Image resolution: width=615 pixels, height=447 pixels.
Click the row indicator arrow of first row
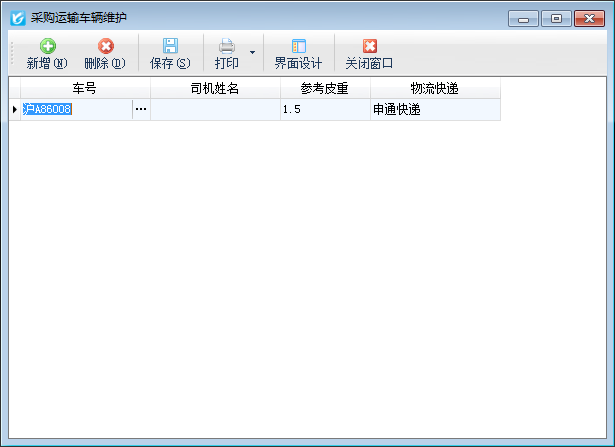pos(14,109)
